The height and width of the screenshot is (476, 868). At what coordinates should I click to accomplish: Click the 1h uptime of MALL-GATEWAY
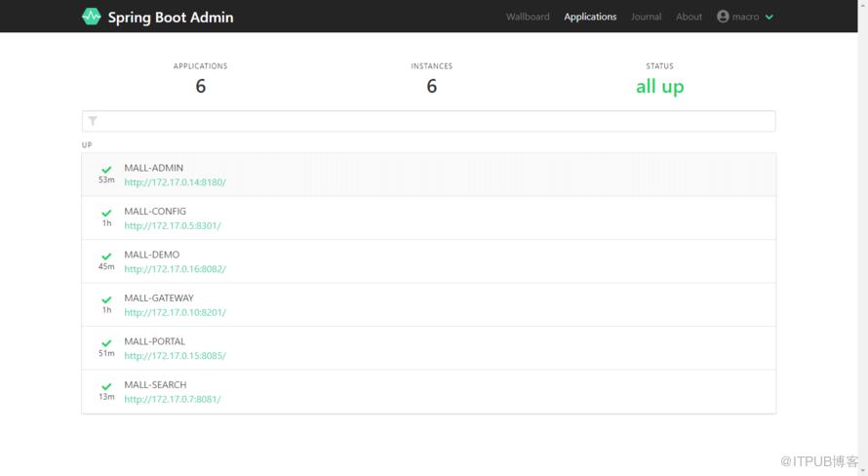click(107, 310)
